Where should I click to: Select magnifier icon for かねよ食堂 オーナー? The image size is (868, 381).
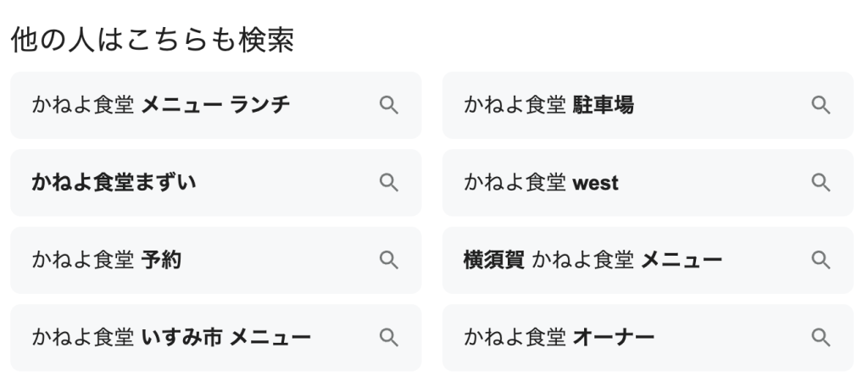821,337
